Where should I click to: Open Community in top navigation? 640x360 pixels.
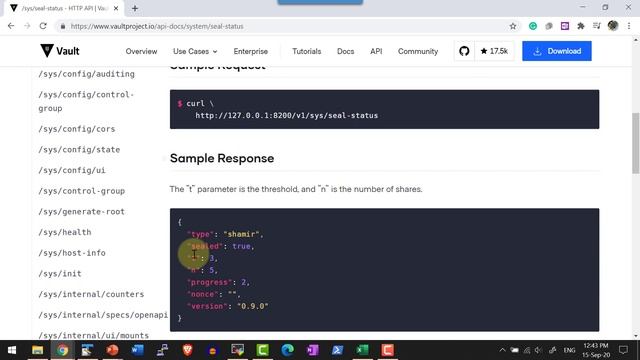click(x=418, y=51)
